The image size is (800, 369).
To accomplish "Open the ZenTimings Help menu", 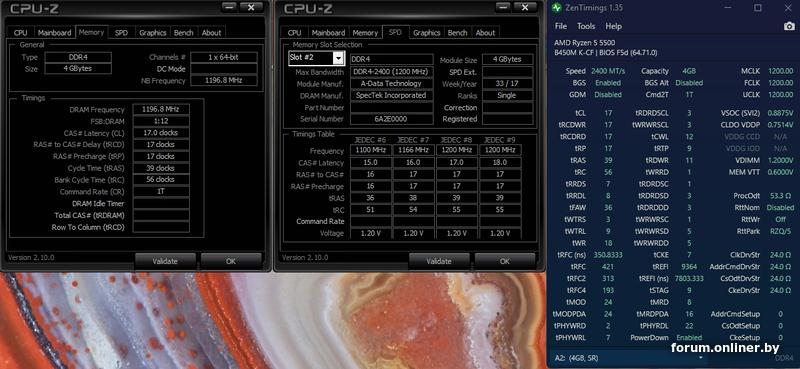I will (x=613, y=26).
